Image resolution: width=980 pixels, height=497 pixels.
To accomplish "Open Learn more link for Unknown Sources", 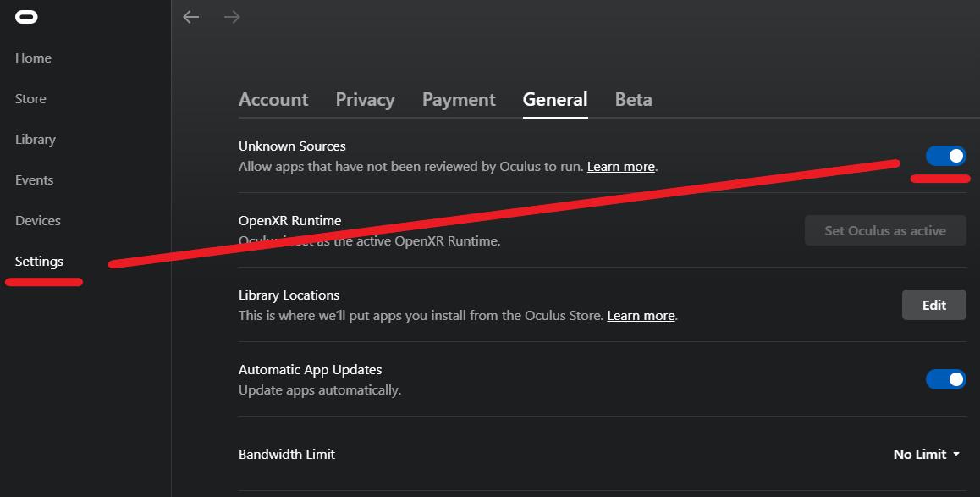I will (621, 167).
